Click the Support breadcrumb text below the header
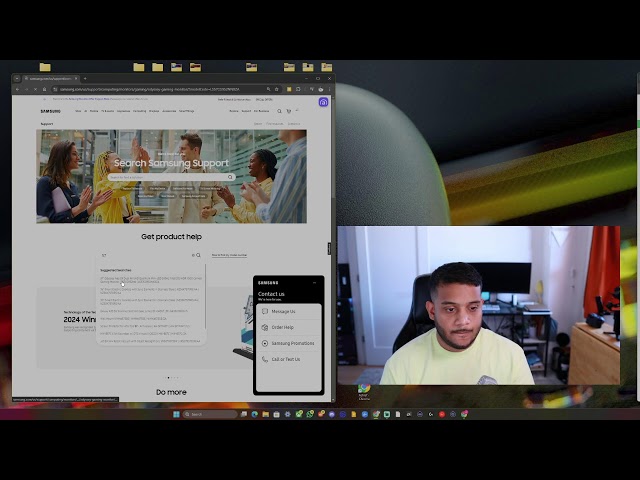The width and height of the screenshot is (640, 480). (x=47, y=124)
